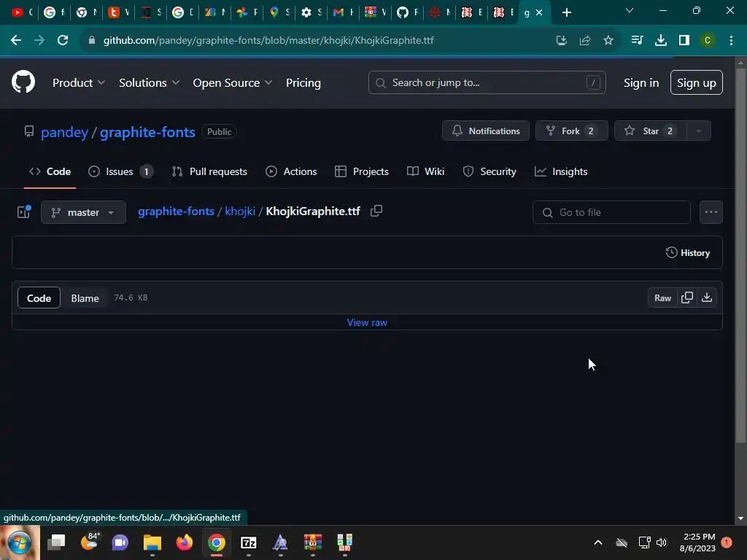Viewport: 747px width, 560px height.
Task: Click graphite-fonts breadcrumb link
Action: pyautogui.click(x=176, y=211)
